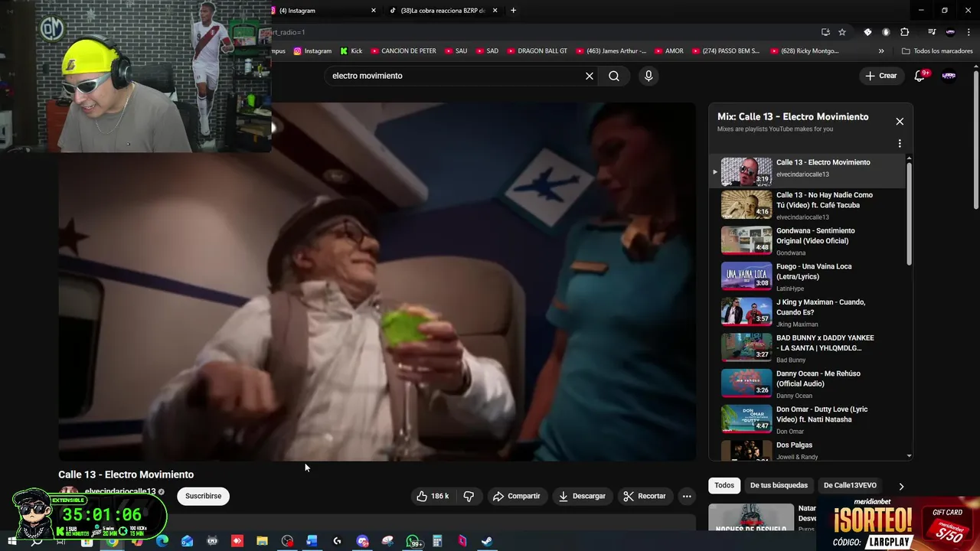Click the Suscribirse button

(203, 496)
